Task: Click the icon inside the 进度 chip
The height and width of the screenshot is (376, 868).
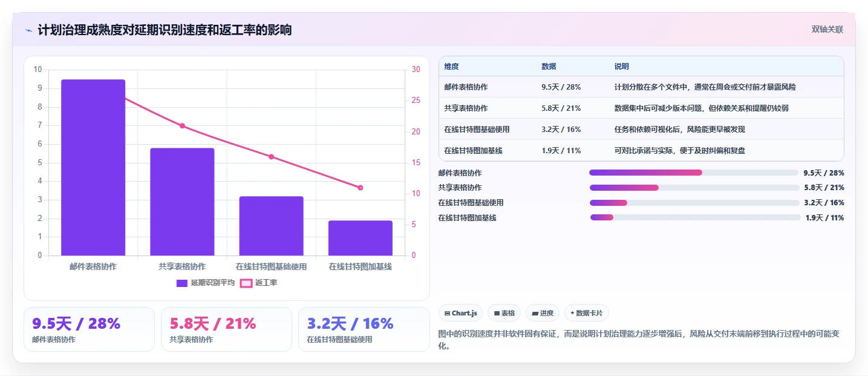Action: pos(535,314)
